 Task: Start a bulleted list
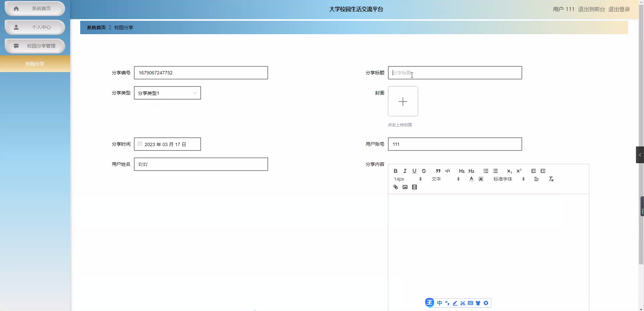(495, 171)
